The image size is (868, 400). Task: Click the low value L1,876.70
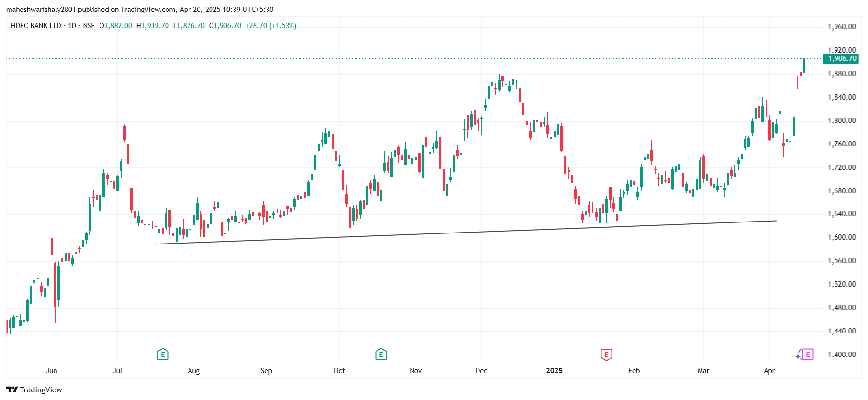(x=189, y=26)
